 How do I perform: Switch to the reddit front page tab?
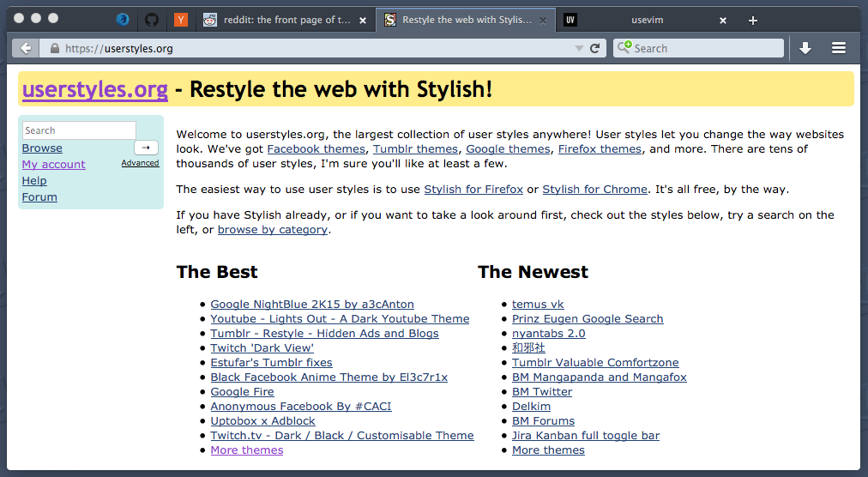pyautogui.click(x=286, y=20)
